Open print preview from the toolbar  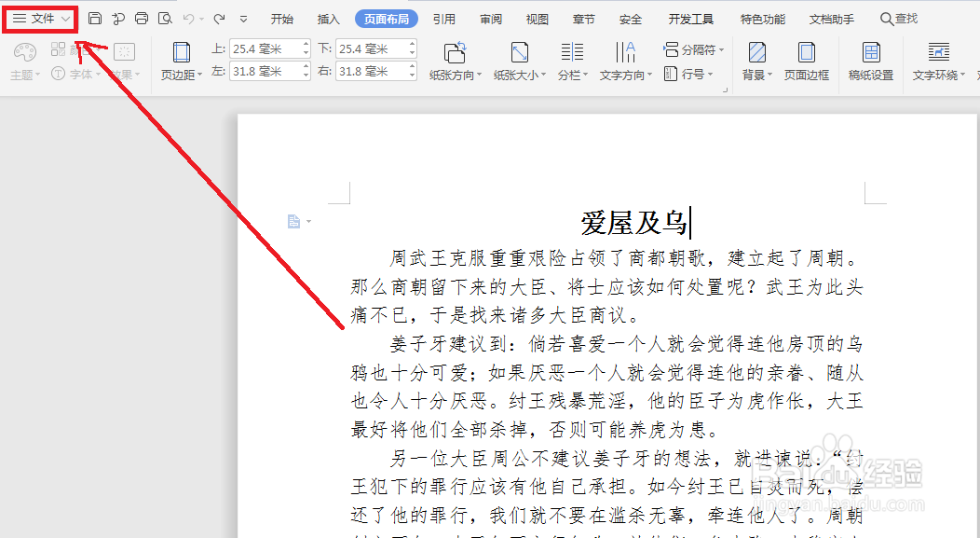(166, 17)
